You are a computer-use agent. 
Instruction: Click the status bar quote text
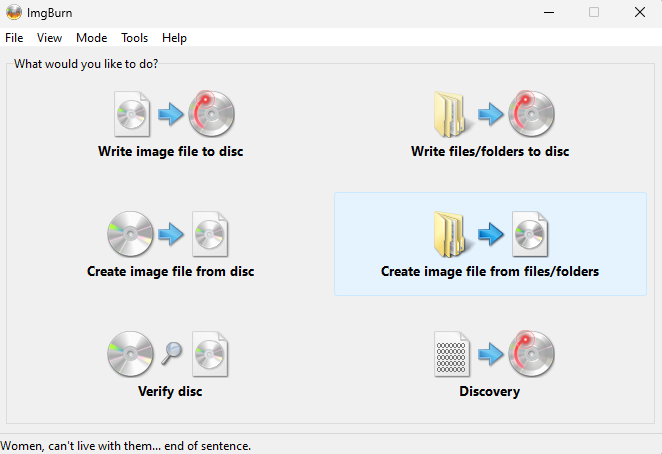click(x=125, y=445)
